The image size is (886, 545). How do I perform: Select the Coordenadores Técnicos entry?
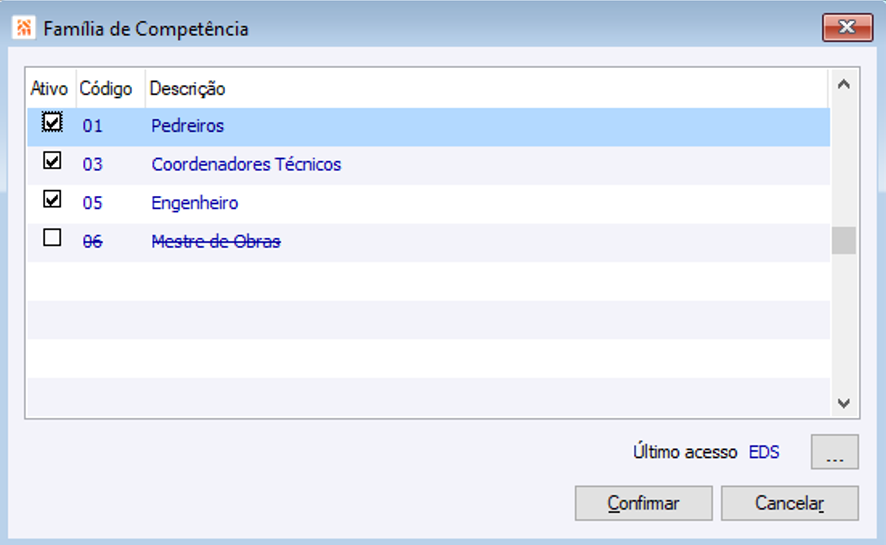pos(246,165)
